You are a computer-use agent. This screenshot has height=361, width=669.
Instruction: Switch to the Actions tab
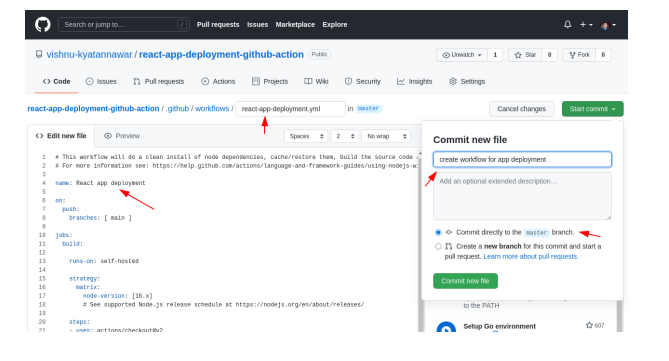pyautogui.click(x=218, y=82)
